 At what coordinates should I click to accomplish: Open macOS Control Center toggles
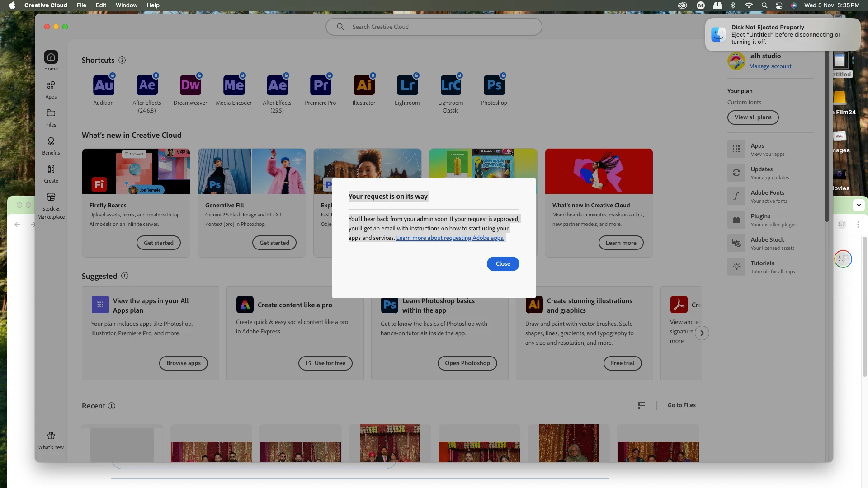tap(779, 5)
